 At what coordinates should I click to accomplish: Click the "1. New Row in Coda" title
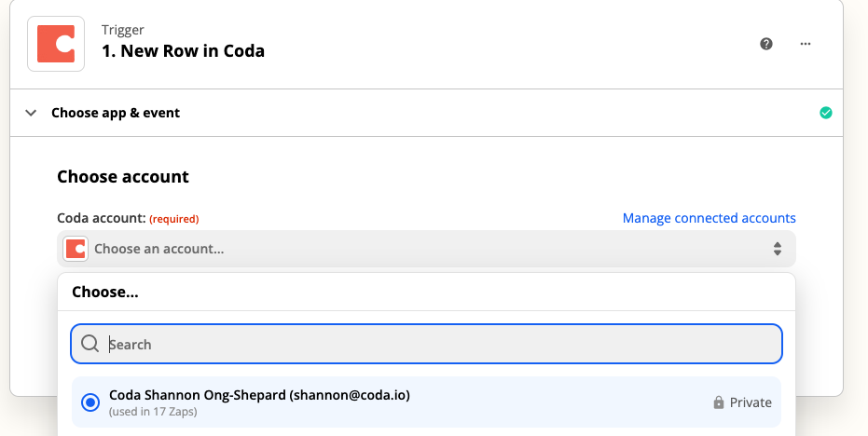click(x=183, y=51)
